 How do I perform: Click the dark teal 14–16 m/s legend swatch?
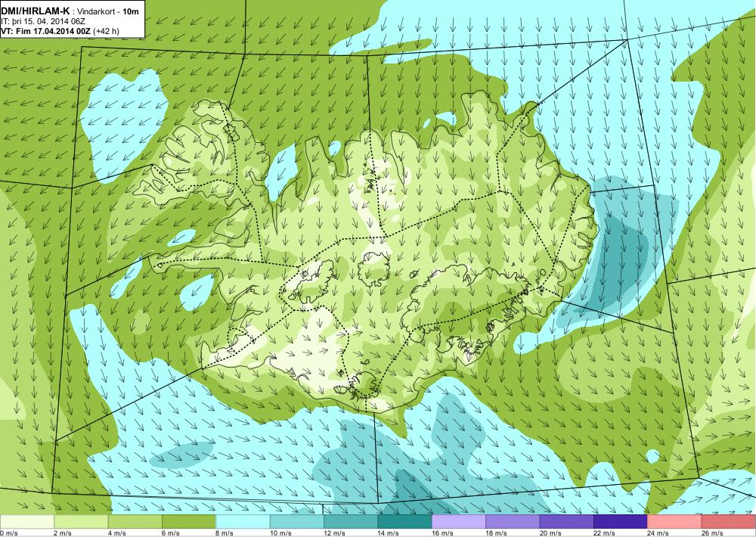pyautogui.click(x=405, y=522)
